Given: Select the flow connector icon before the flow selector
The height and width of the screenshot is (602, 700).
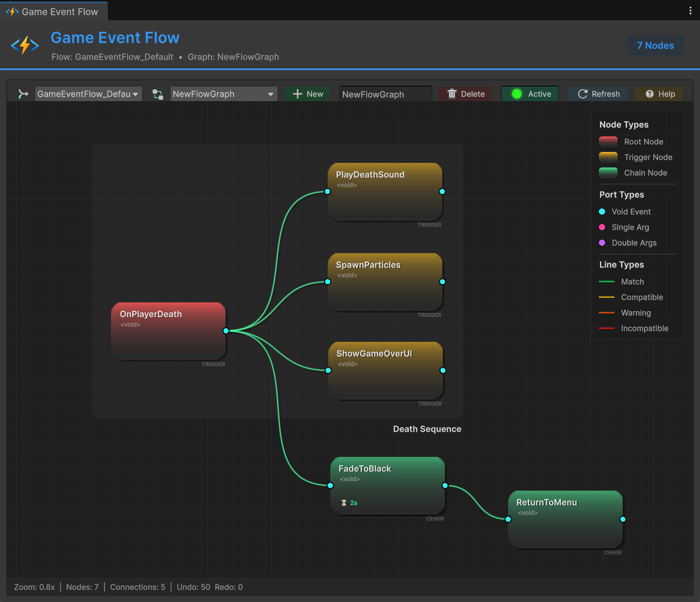Looking at the screenshot, I should (22, 94).
